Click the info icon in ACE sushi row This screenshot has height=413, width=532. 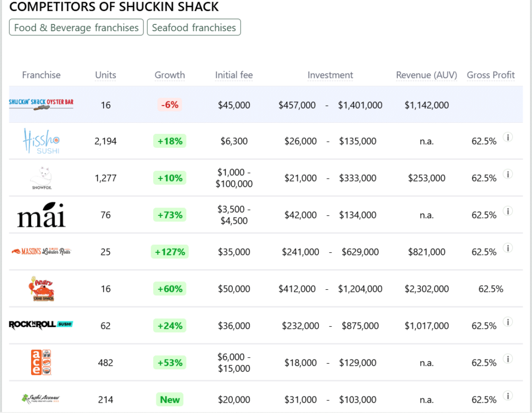coord(508,359)
